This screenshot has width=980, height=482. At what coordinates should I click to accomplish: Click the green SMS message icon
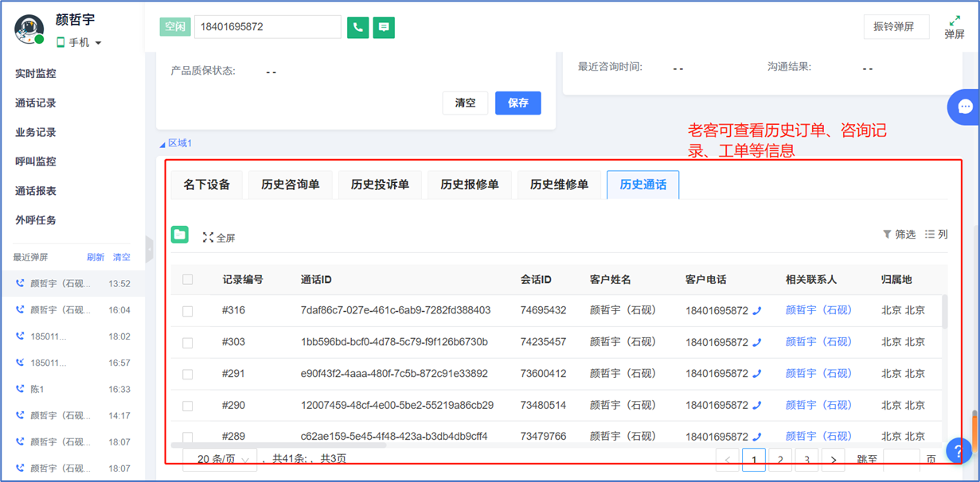pos(384,27)
